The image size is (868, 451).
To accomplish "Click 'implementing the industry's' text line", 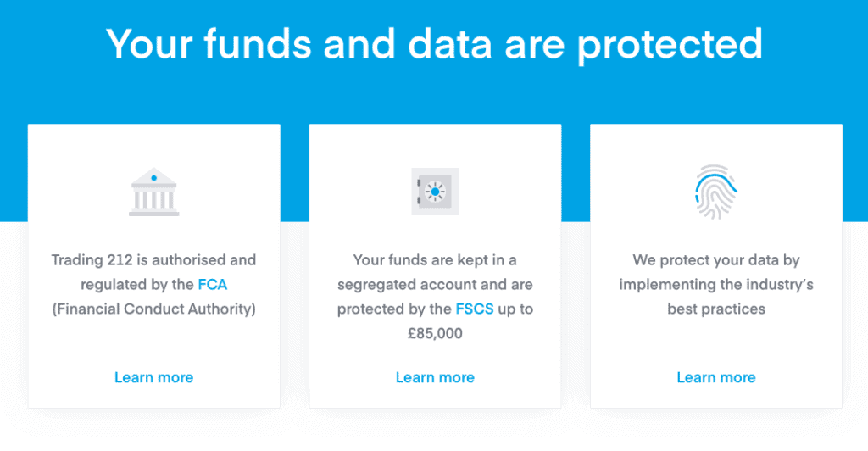I will (x=716, y=285).
